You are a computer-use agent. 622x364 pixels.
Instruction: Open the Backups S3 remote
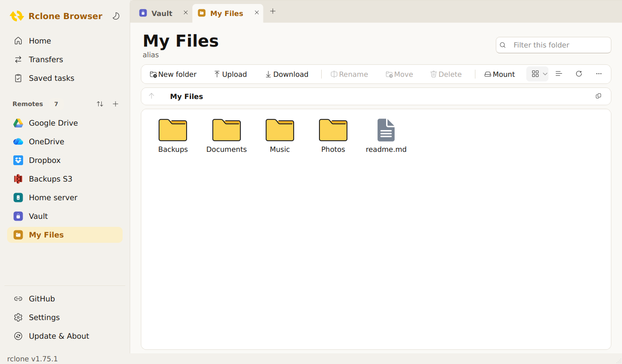[x=65, y=179]
